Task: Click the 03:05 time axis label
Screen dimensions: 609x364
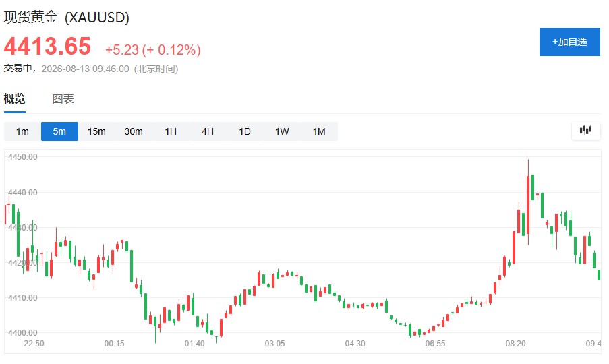Action: pyautogui.click(x=274, y=343)
